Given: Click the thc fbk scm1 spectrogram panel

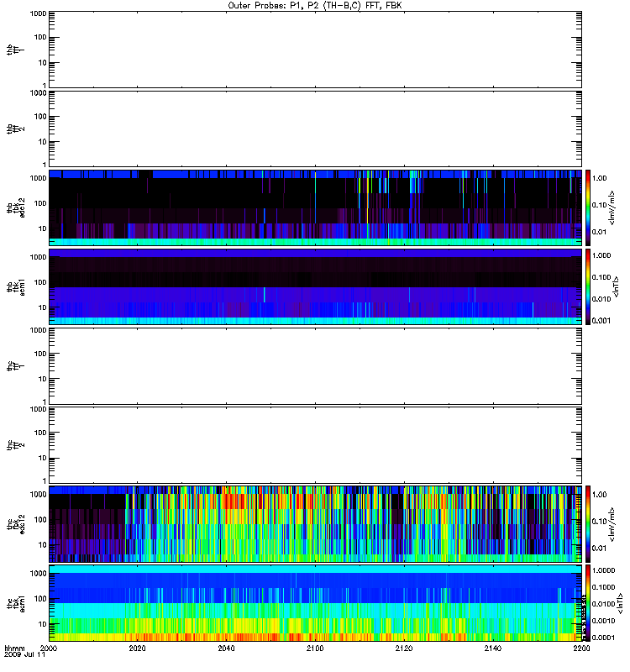Looking at the screenshot, I should click(x=316, y=603).
